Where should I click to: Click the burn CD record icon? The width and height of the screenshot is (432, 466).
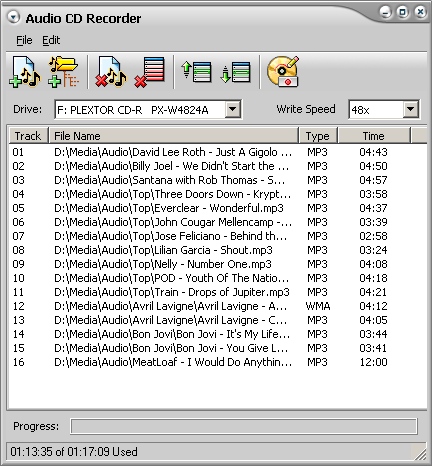click(x=283, y=72)
